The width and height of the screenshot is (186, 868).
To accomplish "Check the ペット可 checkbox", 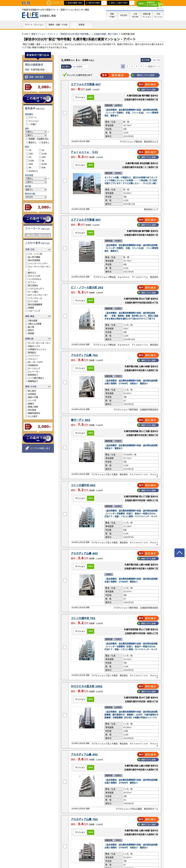I will [x=26, y=401].
